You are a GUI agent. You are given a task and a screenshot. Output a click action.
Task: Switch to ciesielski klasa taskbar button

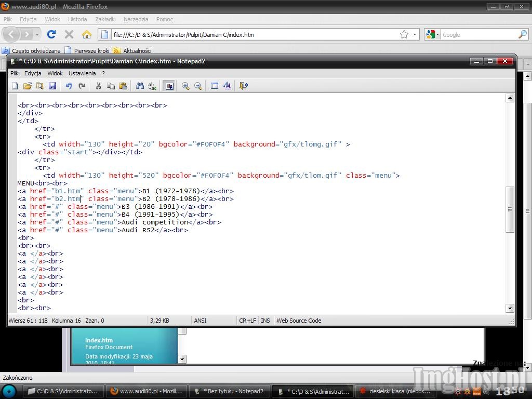click(394, 391)
